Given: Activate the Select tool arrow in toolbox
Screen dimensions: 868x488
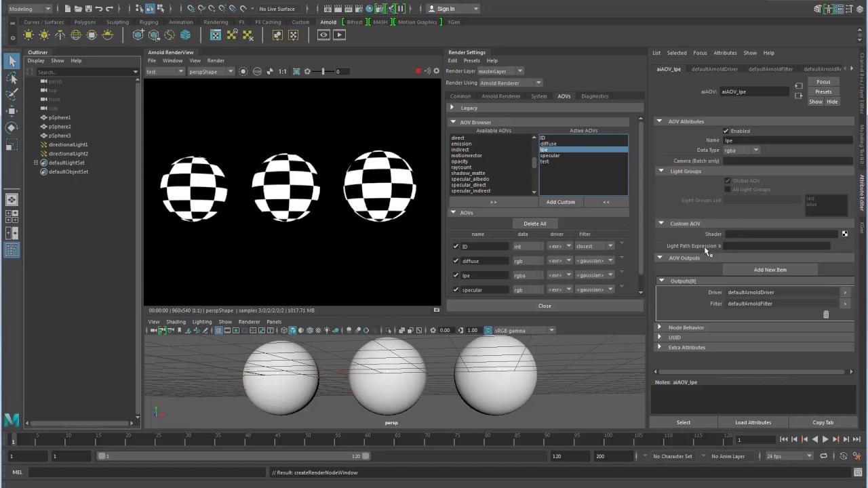Looking at the screenshot, I should pyautogui.click(x=12, y=62).
